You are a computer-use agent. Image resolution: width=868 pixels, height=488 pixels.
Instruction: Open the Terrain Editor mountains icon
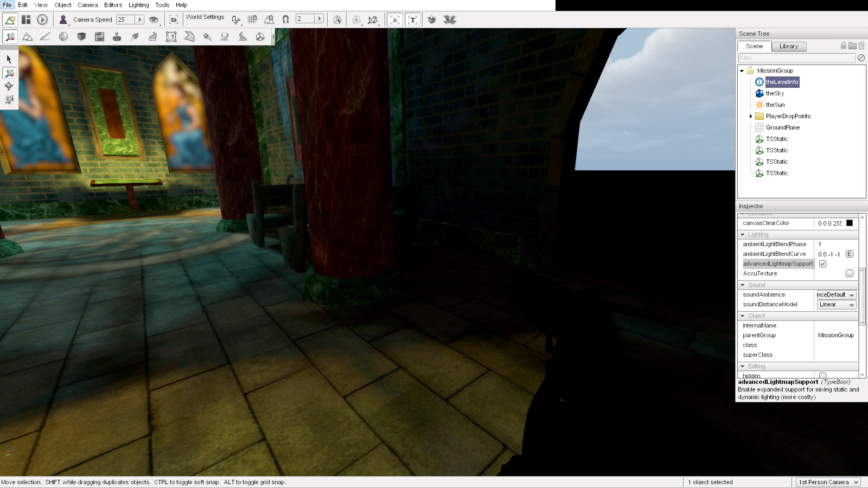point(28,37)
